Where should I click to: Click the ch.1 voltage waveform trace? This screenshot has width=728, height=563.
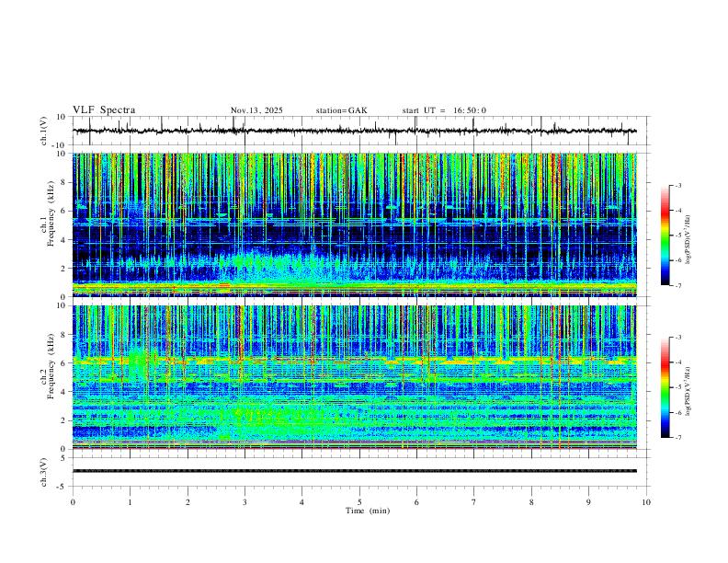(355, 131)
